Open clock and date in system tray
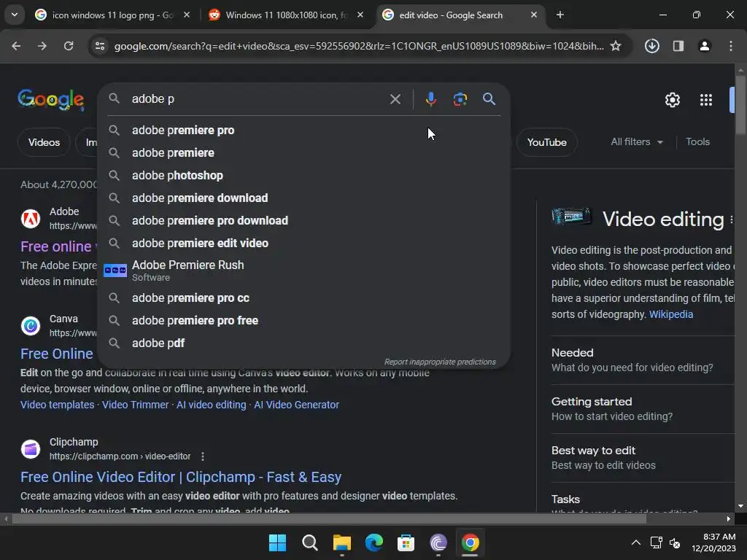Viewport: 747px width, 560px height. coord(713,542)
